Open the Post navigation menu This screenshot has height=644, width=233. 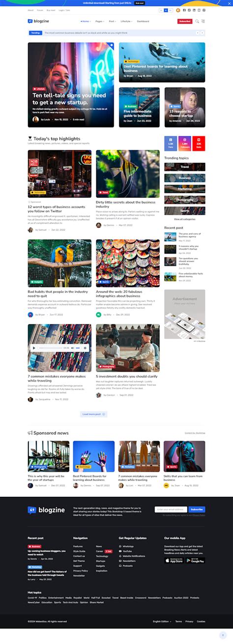point(113,21)
